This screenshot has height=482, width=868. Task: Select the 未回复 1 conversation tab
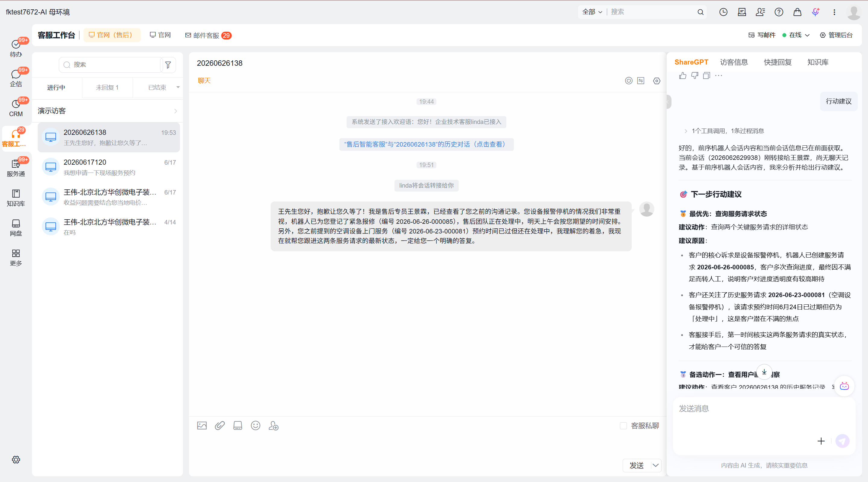coord(107,87)
